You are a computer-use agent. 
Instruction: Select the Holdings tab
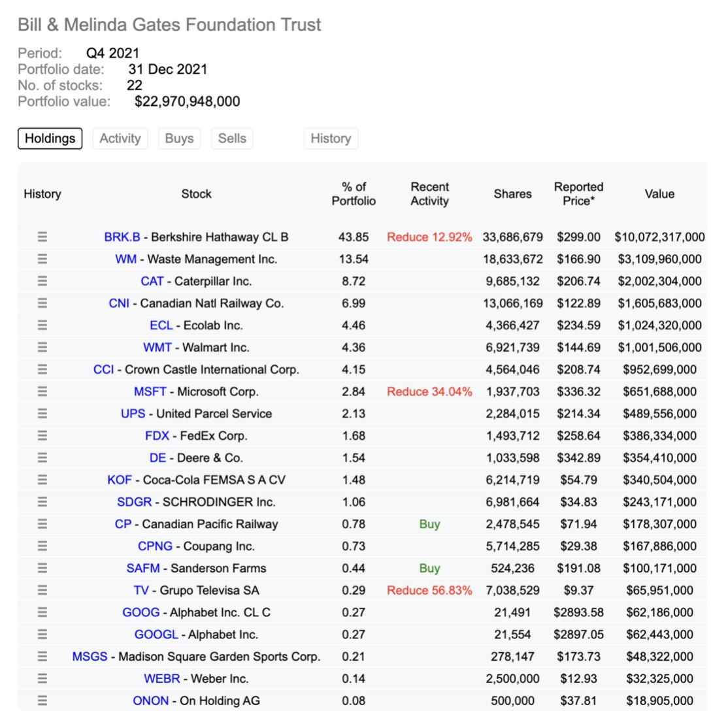pyautogui.click(x=50, y=139)
